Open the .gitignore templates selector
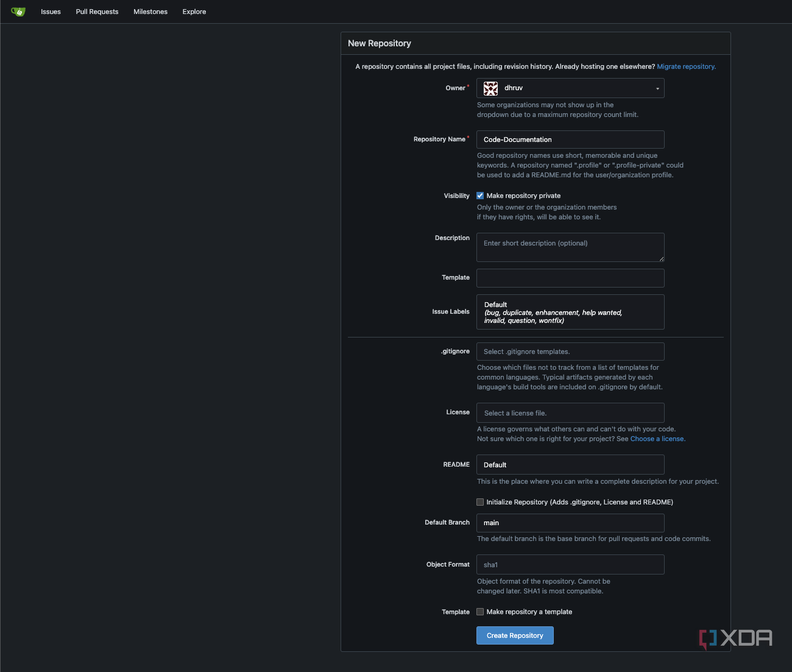The height and width of the screenshot is (672, 792). tap(570, 352)
